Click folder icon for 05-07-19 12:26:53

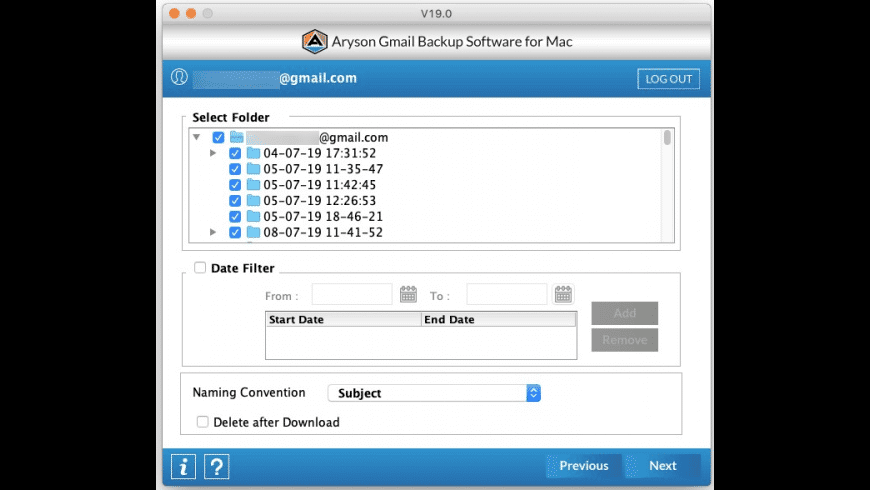(254, 200)
